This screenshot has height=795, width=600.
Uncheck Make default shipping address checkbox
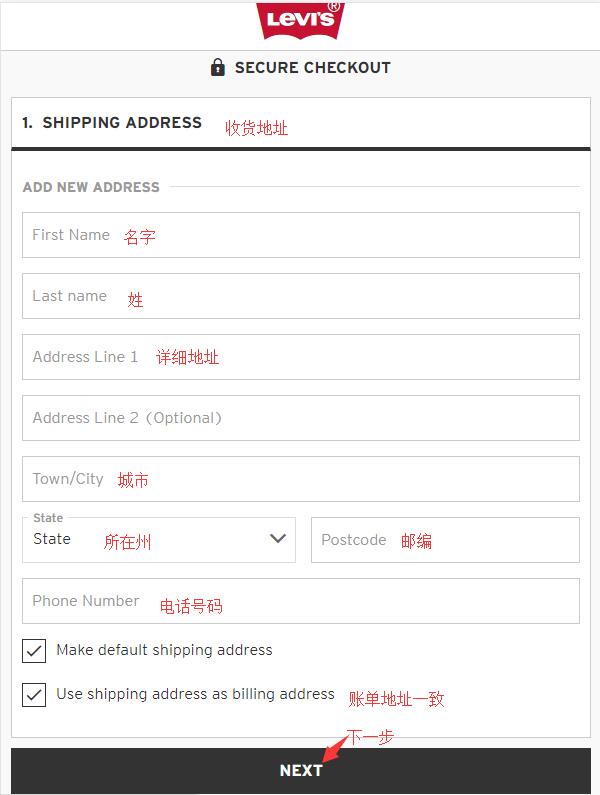[34, 651]
